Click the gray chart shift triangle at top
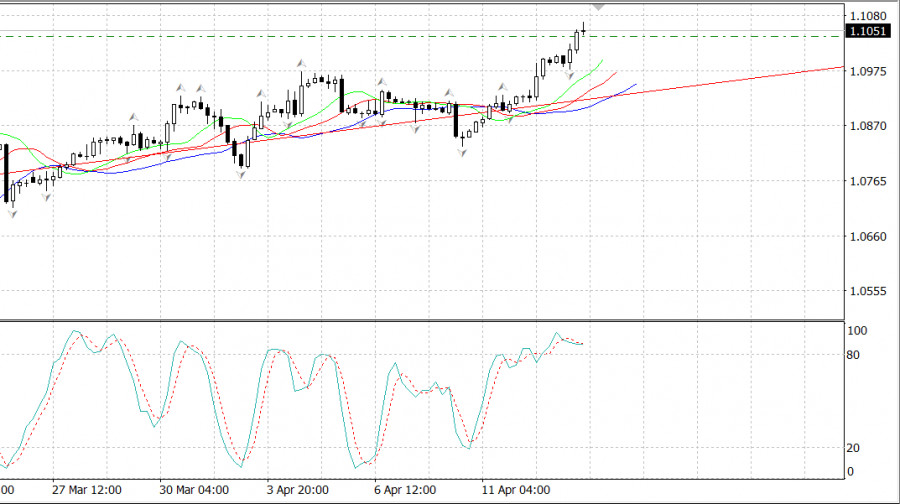 [598, 5]
